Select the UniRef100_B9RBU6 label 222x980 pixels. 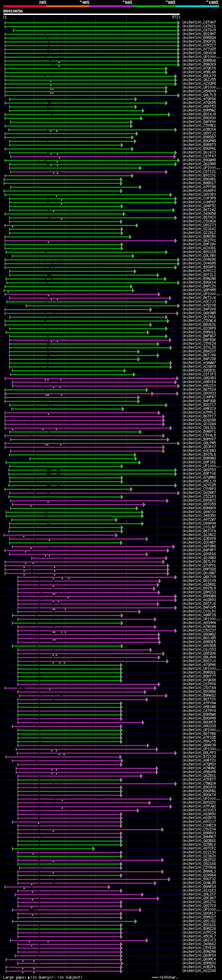pos(199,60)
